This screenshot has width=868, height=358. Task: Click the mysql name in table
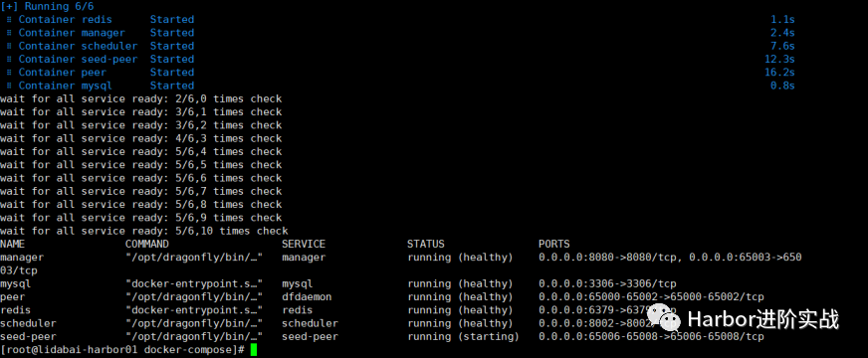[16, 283]
